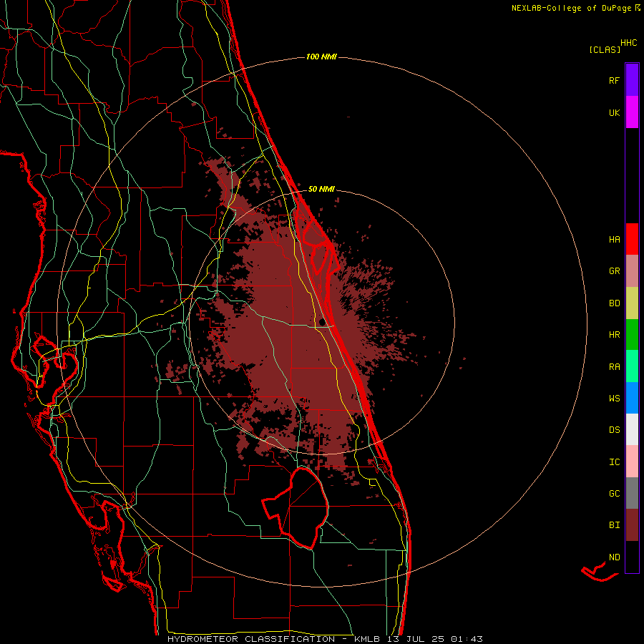Click the 01:43 timestamp

tap(467, 639)
